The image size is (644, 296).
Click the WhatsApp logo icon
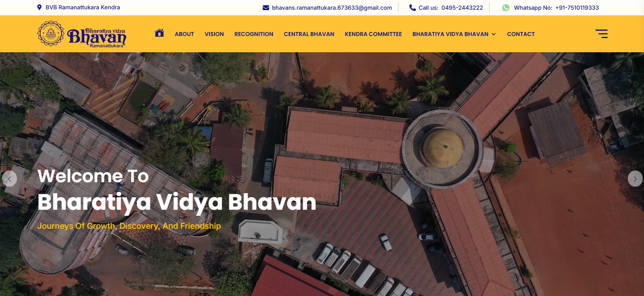pyautogui.click(x=506, y=8)
